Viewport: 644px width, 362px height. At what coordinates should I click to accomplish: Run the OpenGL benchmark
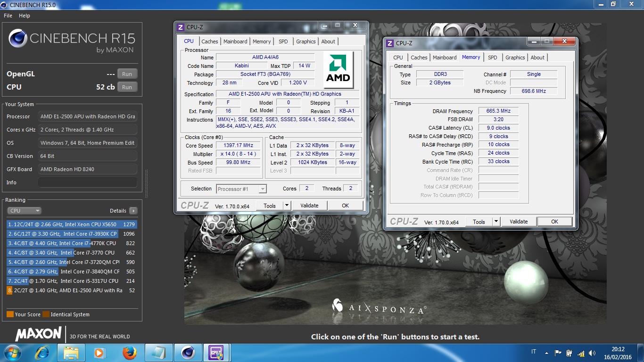(127, 74)
